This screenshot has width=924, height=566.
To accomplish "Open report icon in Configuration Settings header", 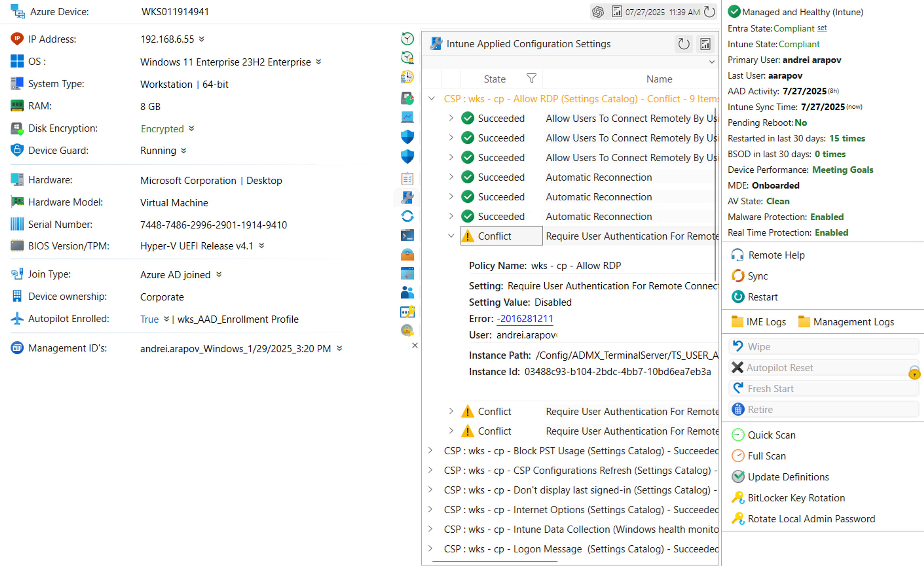I will [x=705, y=44].
